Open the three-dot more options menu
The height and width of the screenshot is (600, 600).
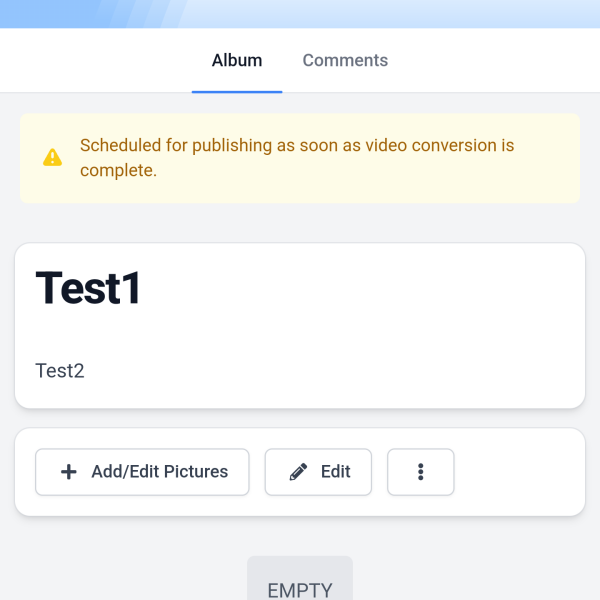(421, 472)
